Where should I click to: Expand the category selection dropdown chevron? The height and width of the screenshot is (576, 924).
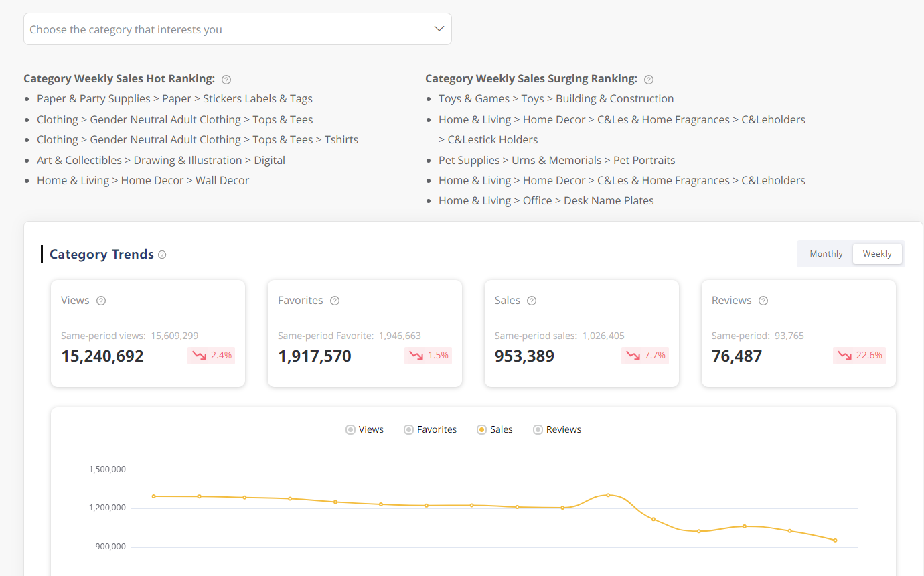tap(439, 29)
